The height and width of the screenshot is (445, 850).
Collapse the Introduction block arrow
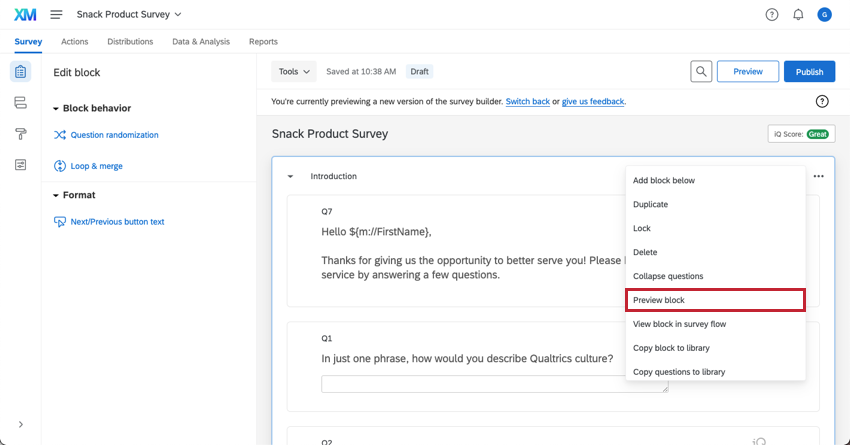point(290,177)
